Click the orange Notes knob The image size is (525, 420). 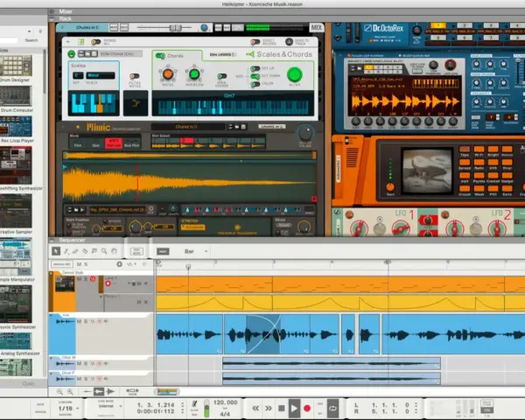168,74
